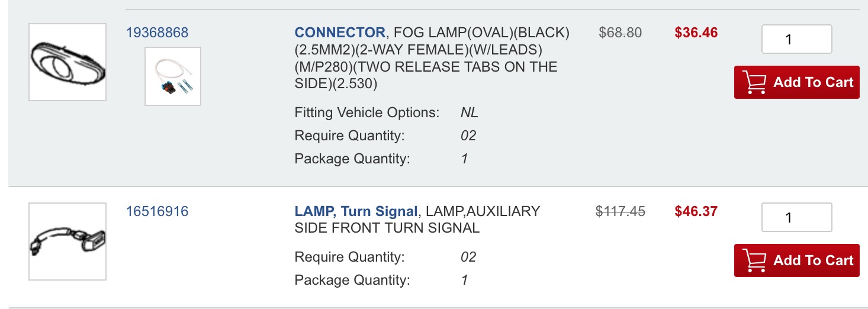Open the turn signal lamp diagram thumbnail
868x309 pixels.
(x=67, y=242)
